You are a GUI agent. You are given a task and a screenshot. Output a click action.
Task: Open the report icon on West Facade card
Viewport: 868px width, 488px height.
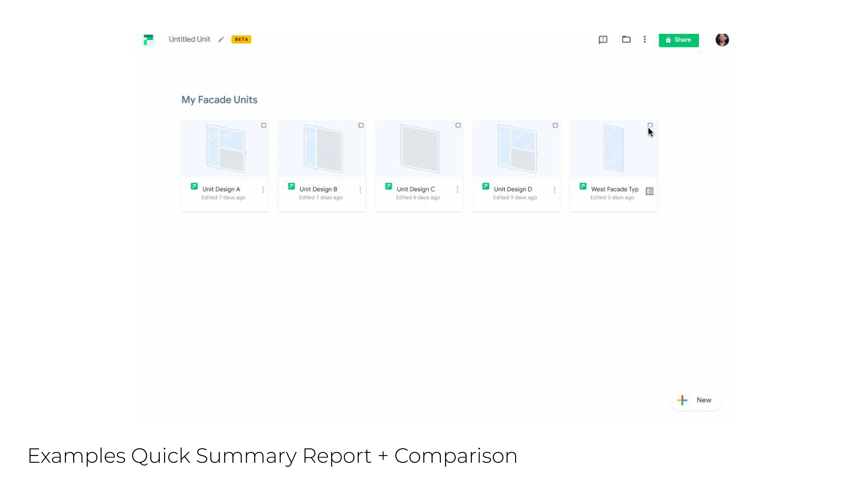(649, 191)
